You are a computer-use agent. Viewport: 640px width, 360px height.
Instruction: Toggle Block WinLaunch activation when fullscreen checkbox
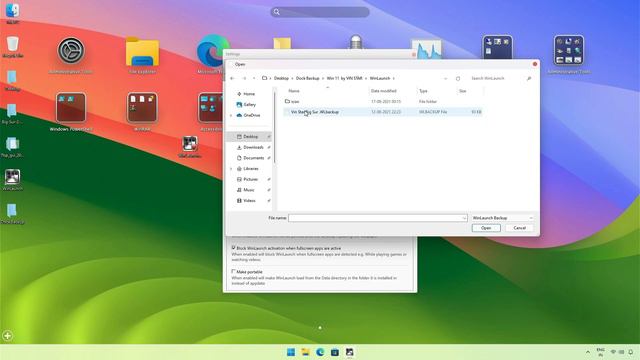click(x=233, y=248)
